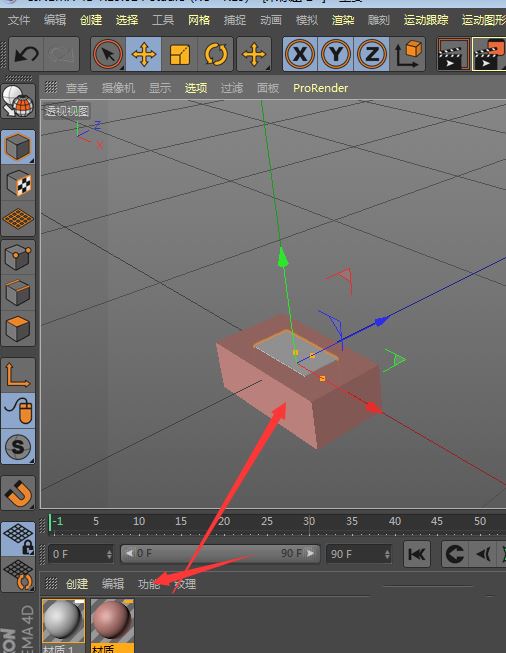The height and width of the screenshot is (653, 506).
Task: Enable the Axis mode icon
Action: point(18,375)
